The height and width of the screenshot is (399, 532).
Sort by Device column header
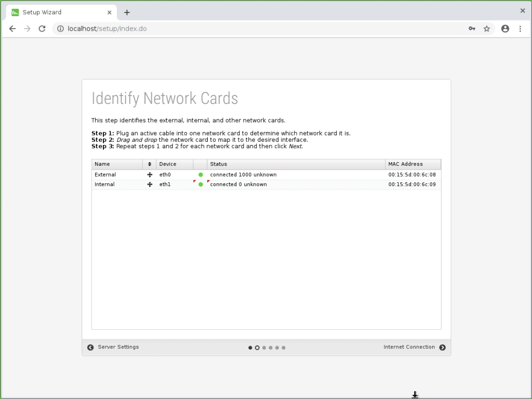[x=175, y=164]
